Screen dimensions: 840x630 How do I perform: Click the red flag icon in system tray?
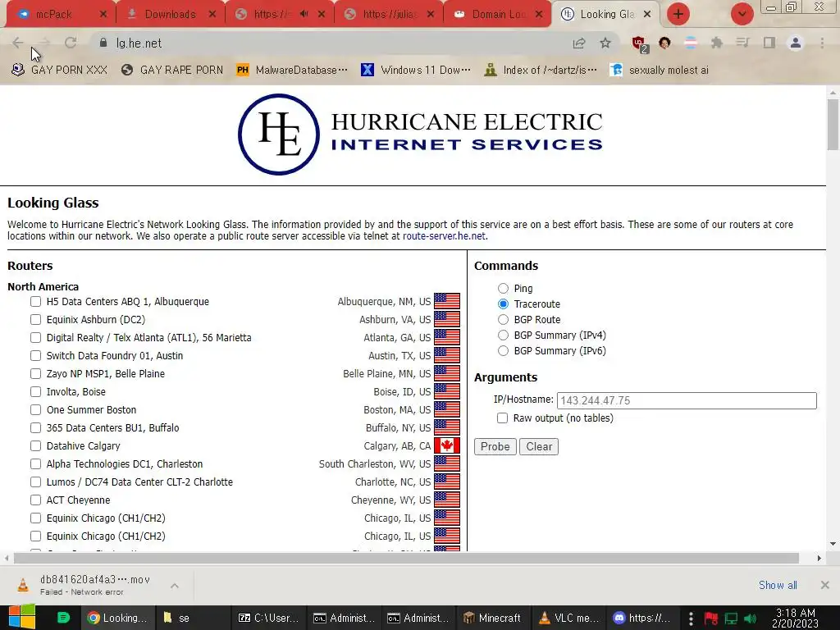(x=711, y=619)
